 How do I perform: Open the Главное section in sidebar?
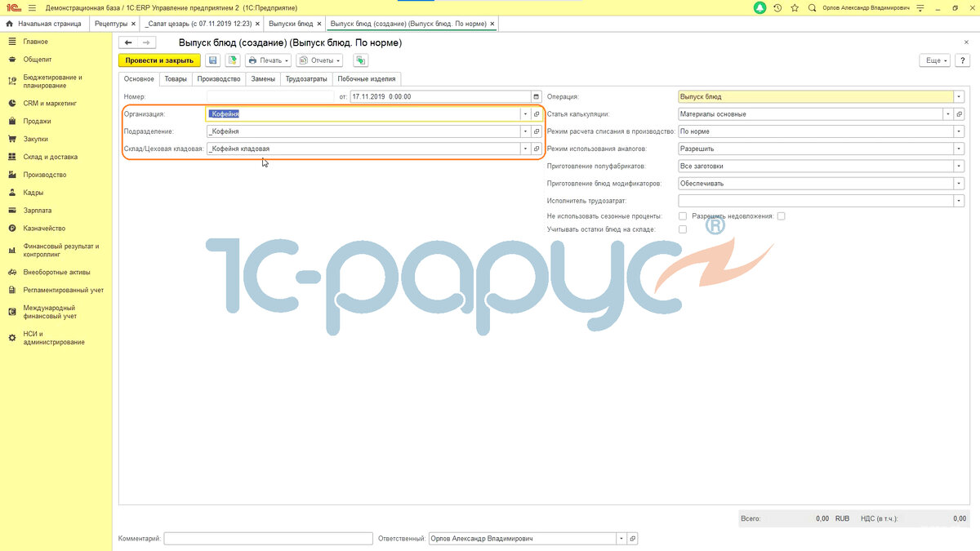[35, 42]
